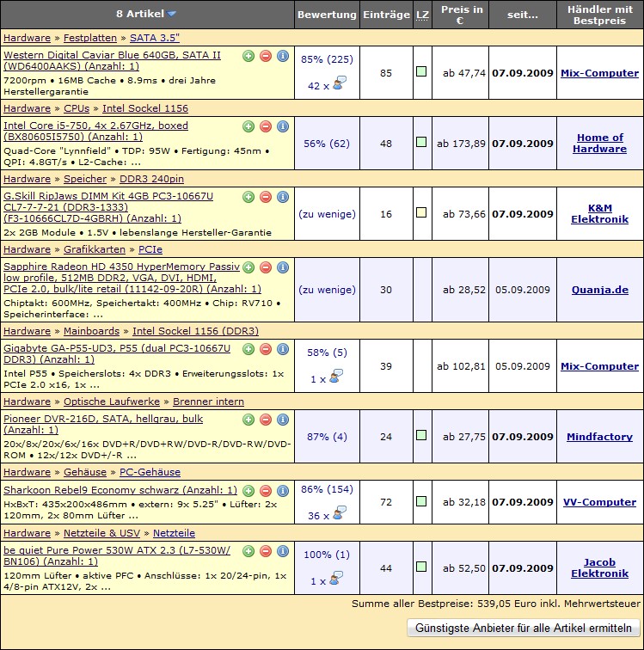
Task: Remove Gigabyte GA-P55-UD3 from list
Action: pyautogui.click(x=266, y=349)
